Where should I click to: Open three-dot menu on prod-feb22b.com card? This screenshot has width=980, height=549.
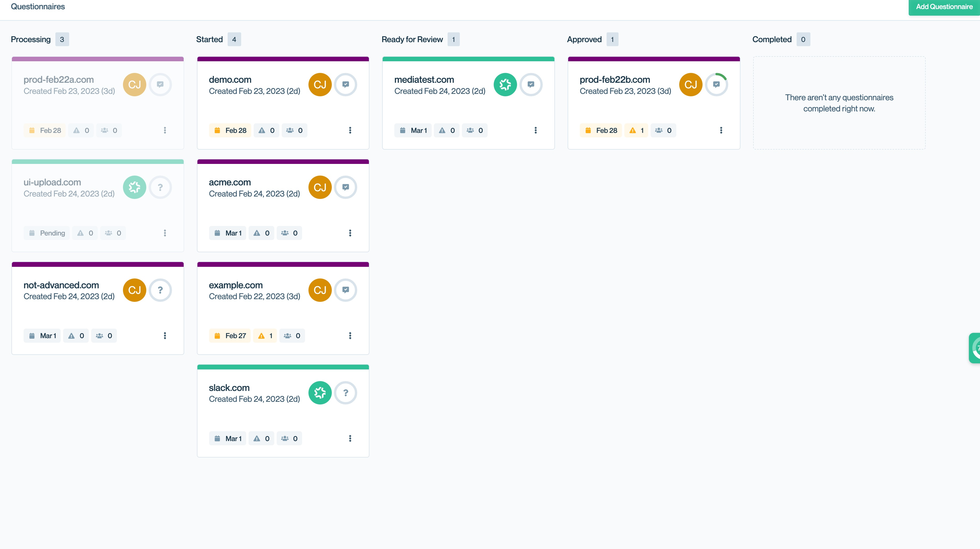coord(721,130)
